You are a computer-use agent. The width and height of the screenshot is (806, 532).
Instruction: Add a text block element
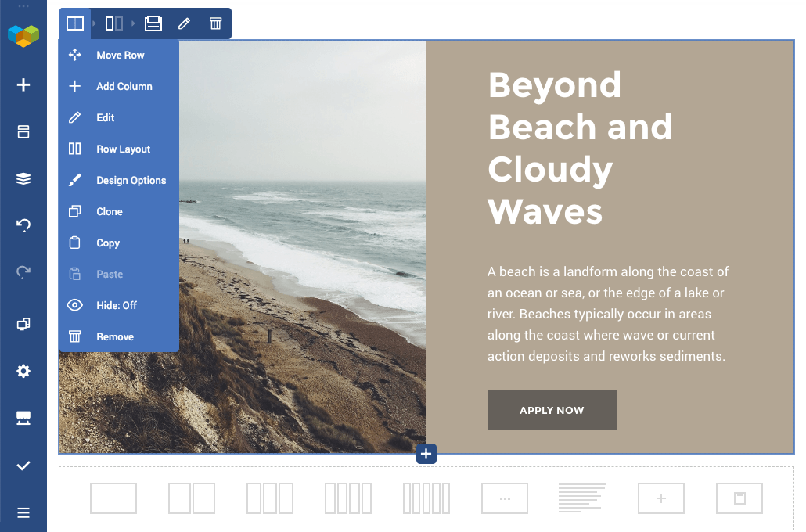(x=582, y=498)
